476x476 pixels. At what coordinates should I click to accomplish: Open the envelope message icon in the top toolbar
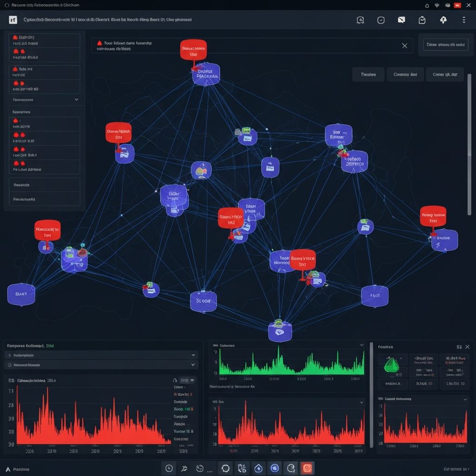(402, 20)
